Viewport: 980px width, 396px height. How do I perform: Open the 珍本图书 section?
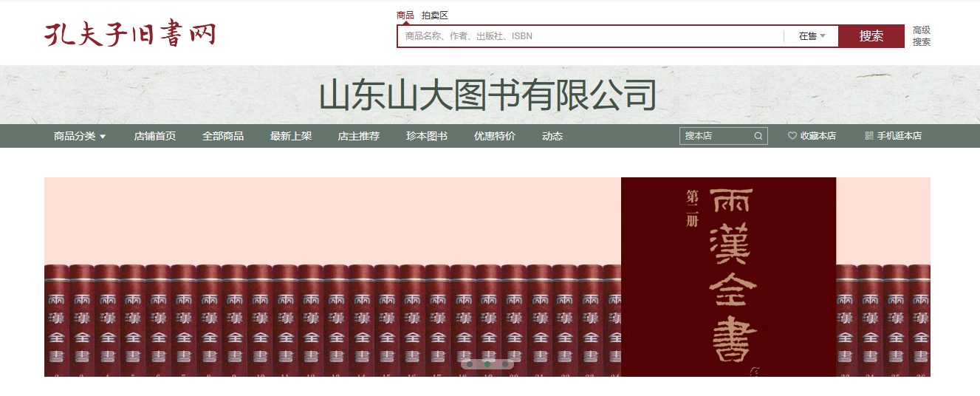tap(427, 136)
